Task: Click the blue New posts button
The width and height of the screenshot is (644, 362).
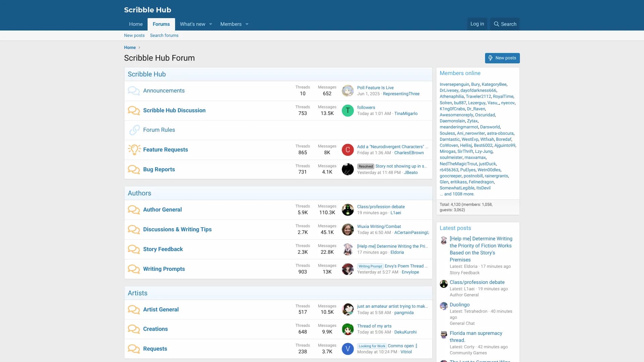Action: click(502, 58)
